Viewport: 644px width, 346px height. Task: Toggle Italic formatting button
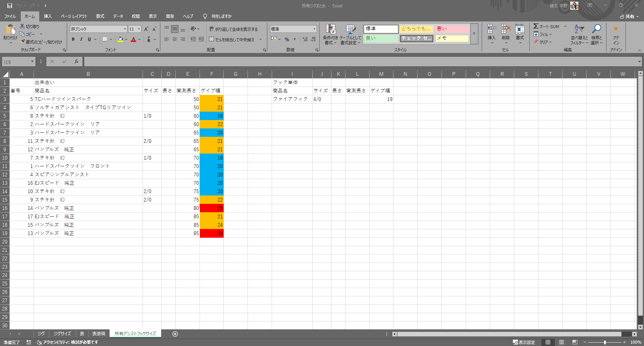[81, 40]
